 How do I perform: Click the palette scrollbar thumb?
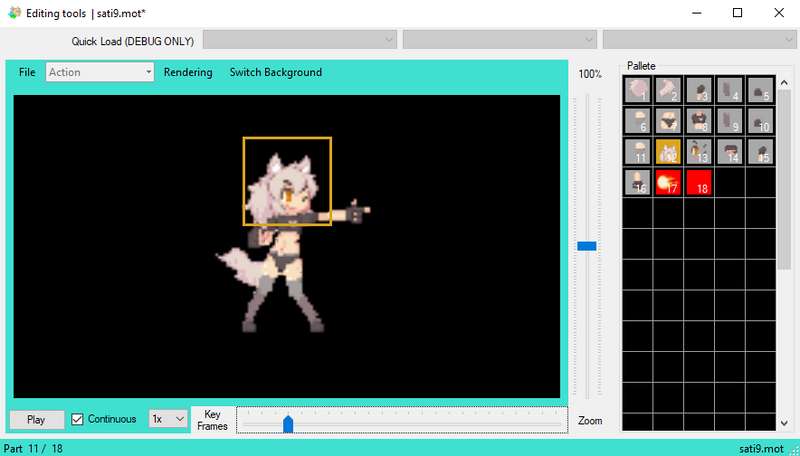point(784,180)
